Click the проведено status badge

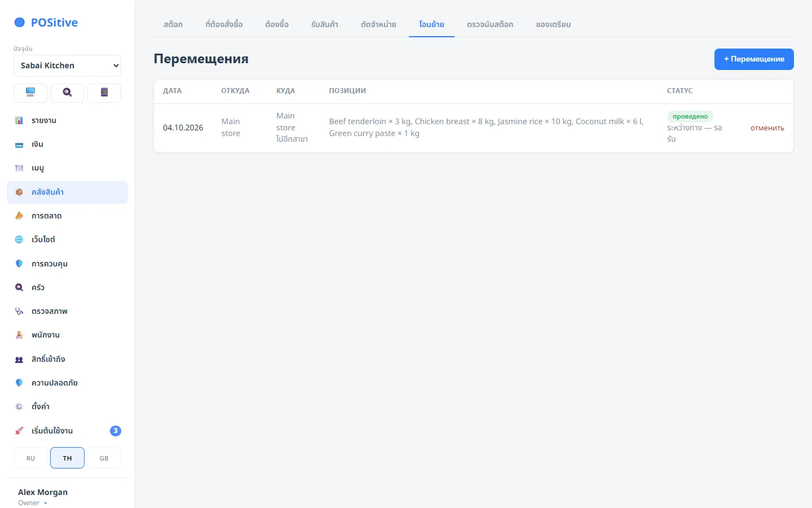tap(690, 116)
